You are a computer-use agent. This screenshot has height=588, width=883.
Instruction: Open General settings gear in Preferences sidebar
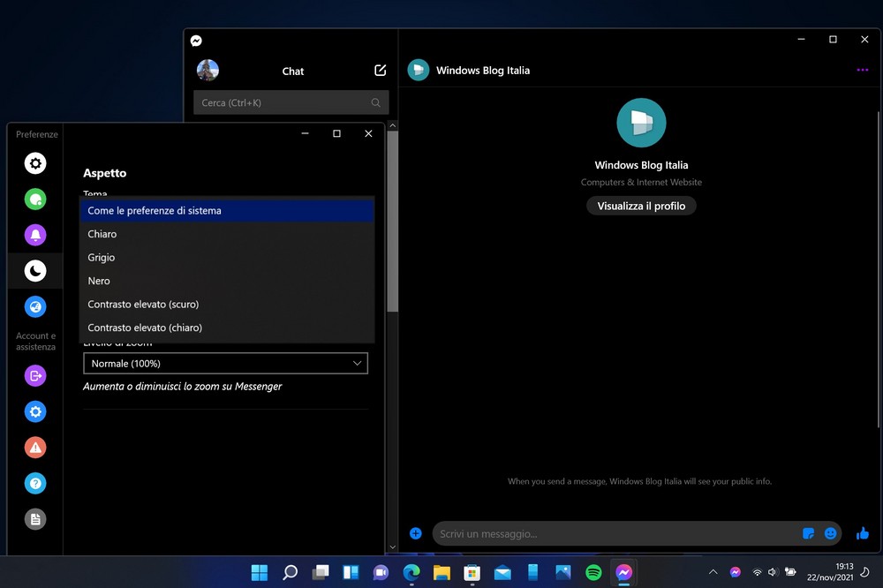tap(34, 163)
